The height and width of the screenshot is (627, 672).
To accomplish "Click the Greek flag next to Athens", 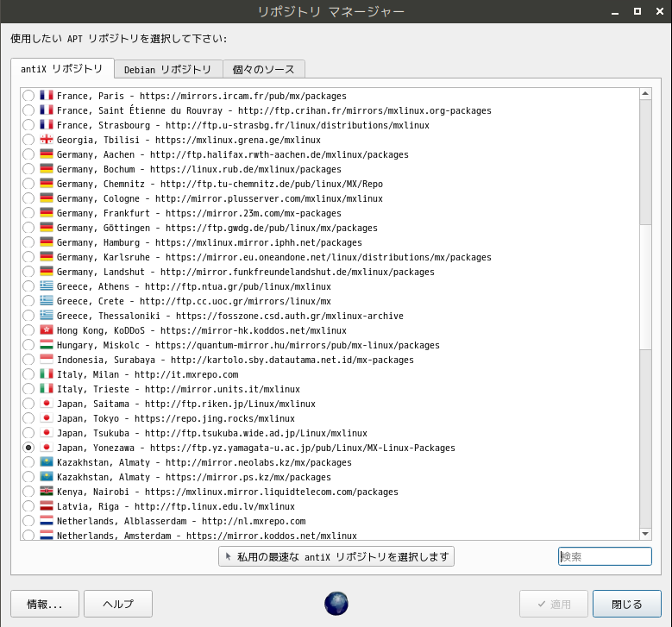I will [47, 285].
